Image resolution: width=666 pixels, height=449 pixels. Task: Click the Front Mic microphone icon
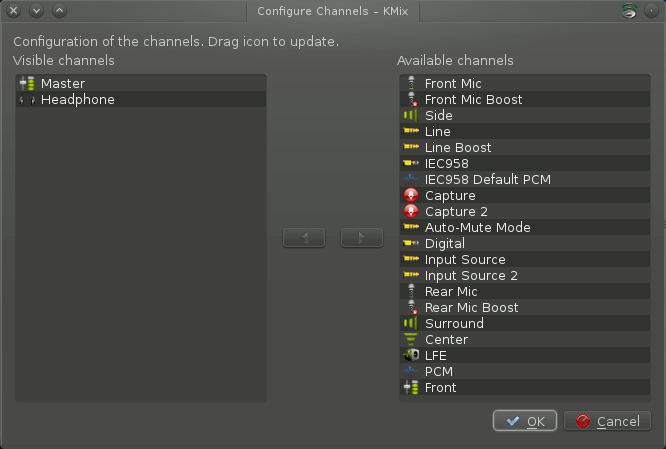tap(410, 84)
